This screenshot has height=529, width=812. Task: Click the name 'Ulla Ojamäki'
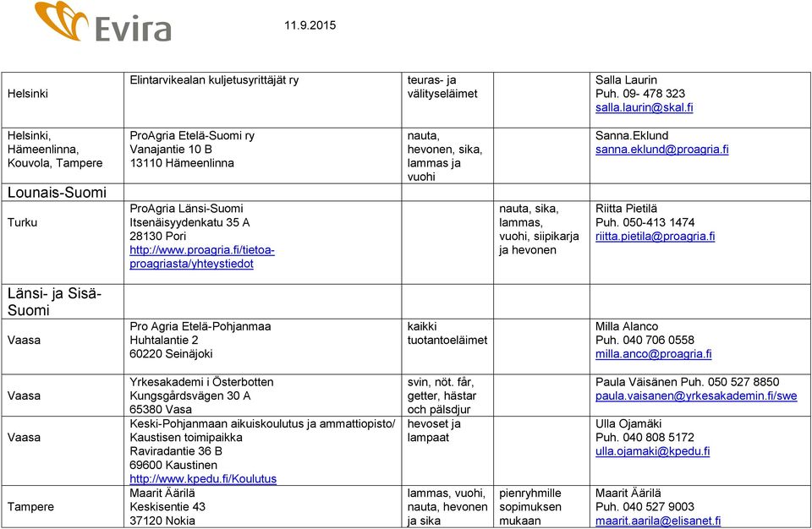[x=628, y=424]
